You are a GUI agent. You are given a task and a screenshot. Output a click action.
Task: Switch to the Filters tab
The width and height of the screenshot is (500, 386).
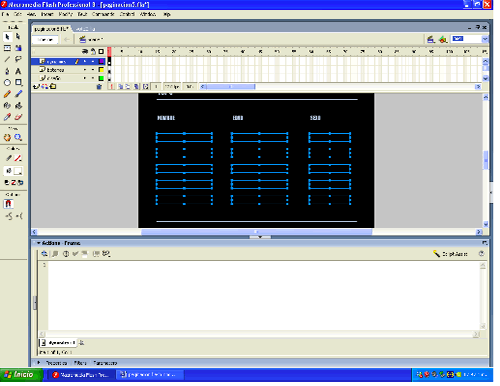(80, 363)
